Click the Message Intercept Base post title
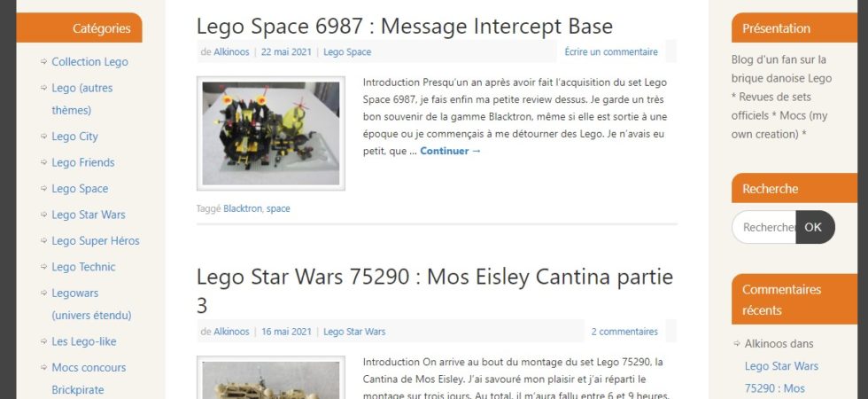 (405, 26)
